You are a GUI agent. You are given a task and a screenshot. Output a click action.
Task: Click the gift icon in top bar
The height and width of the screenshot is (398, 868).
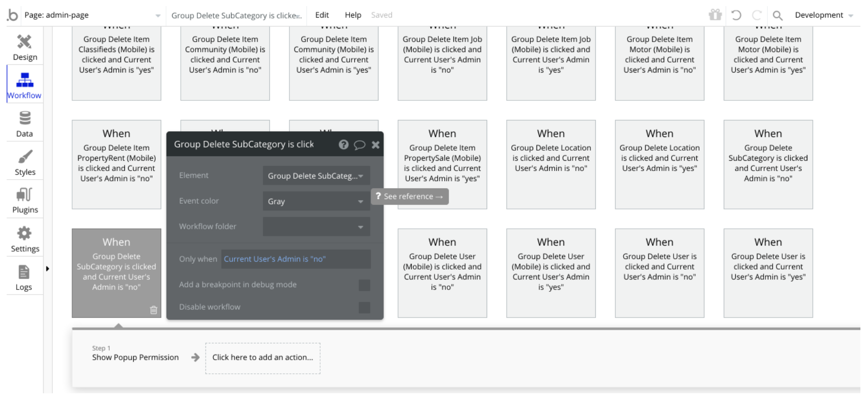coord(715,15)
